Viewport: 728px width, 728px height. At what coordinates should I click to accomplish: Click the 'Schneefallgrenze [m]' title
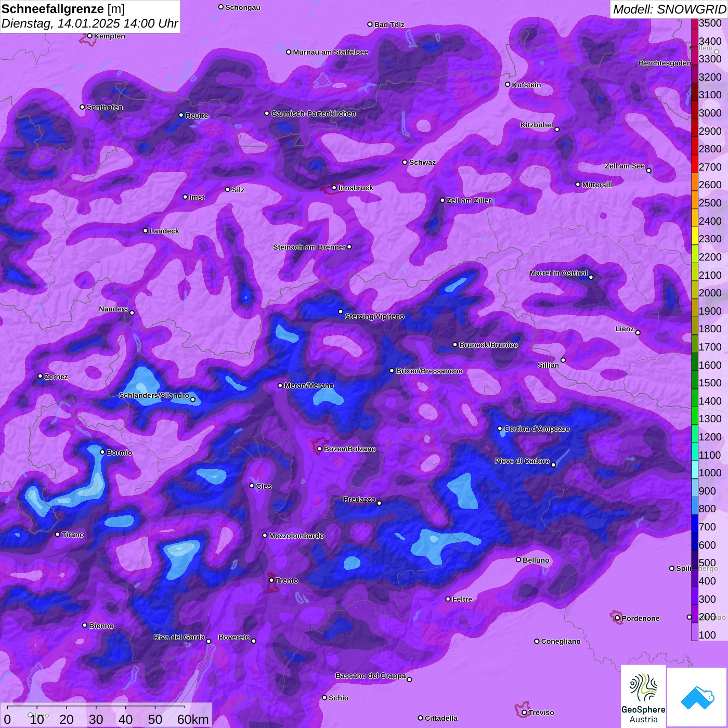(x=63, y=9)
